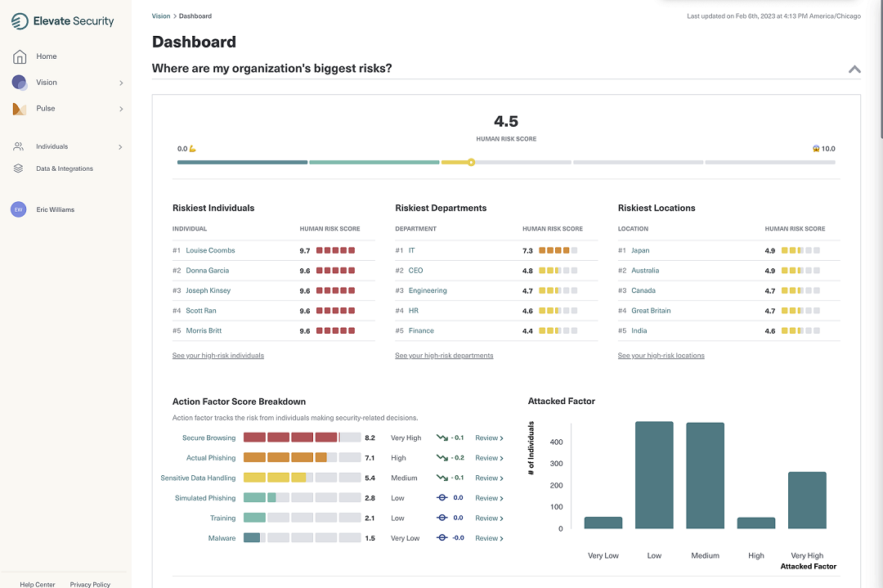Click the Elevate Security logo icon
Viewport: 883px width, 588px height.
[20, 21]
